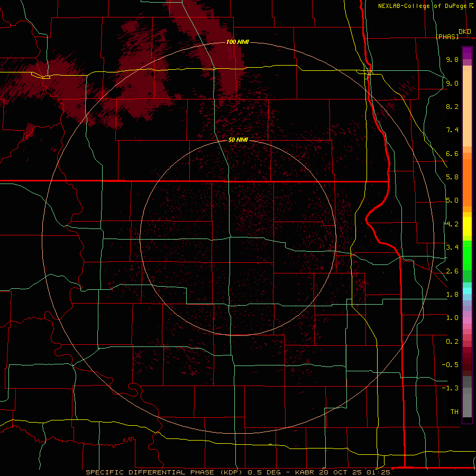Click the "4.2" scale value
This screenshot has width=476, height=476.
point(452,224)
